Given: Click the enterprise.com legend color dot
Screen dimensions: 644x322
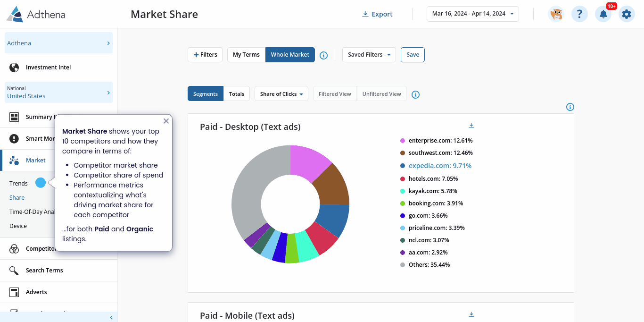Looking at the screenshot, I should click(403, 141).
